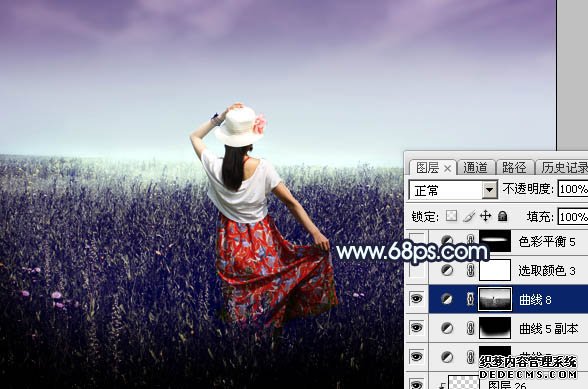Click the lock image pixels brush icon
Screen dimensions: 588x389
pyautogui.click(x=469, y=216)
